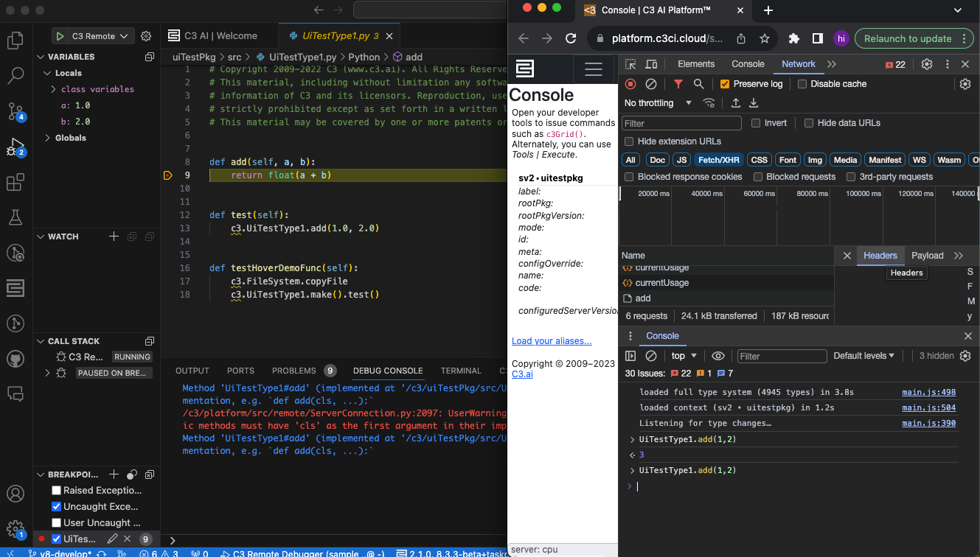
Task: Open Accounts icon in activity bar
Action: [x=15, y=494]
